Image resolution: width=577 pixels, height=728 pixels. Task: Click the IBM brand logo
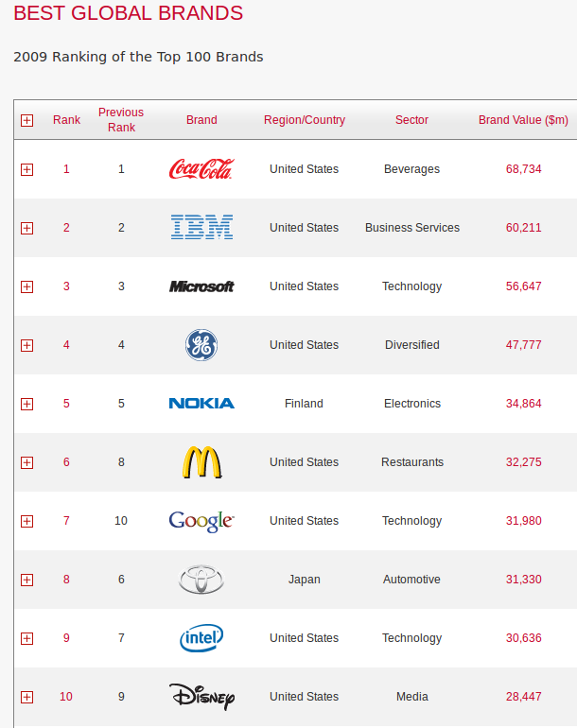click(x=201, y=228)
